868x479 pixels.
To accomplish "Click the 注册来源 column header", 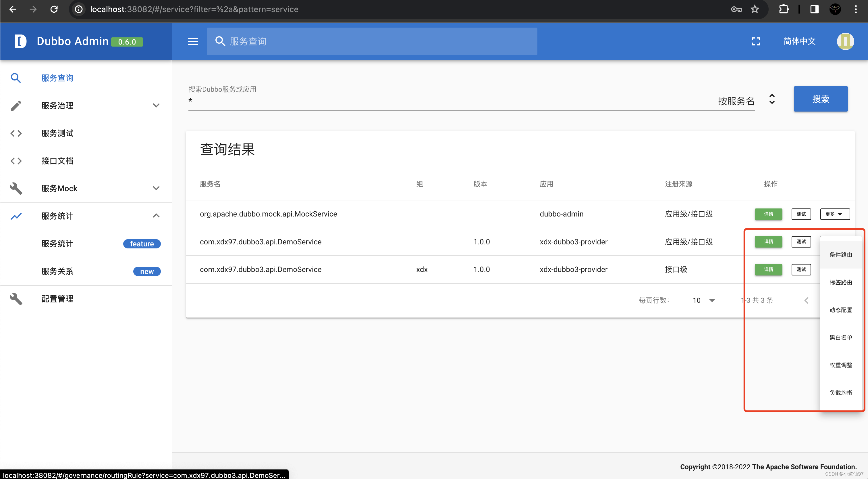I will pyautogui.click(x=678, y=184).
